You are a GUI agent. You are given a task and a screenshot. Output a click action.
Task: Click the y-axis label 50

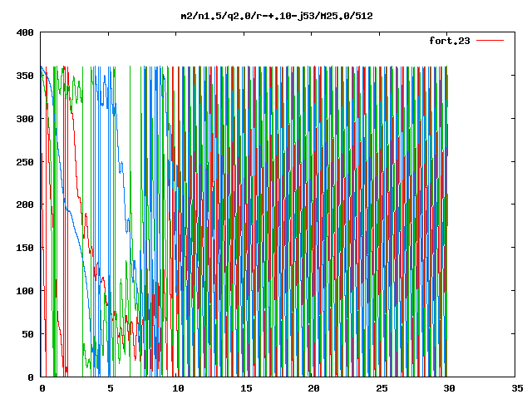(28, 334)
